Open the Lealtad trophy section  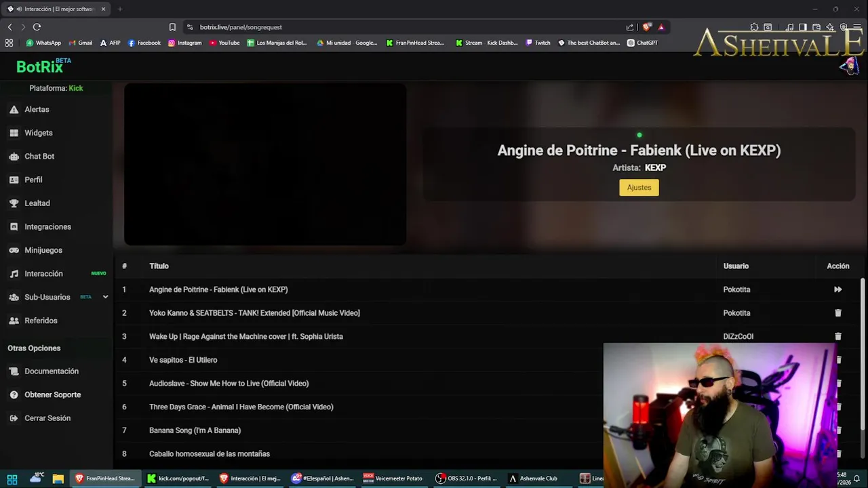pos(37,203)
